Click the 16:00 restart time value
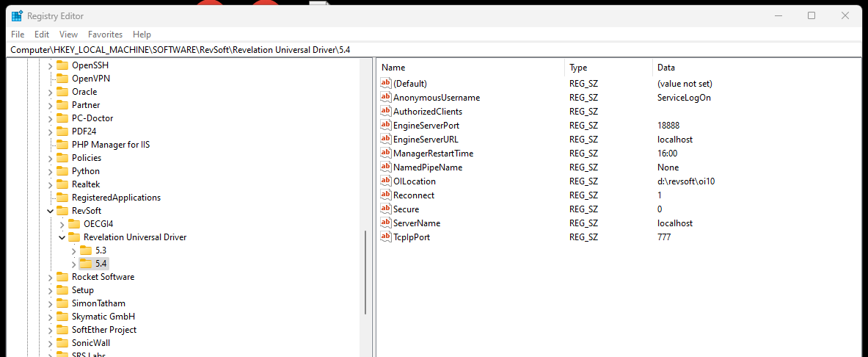Image resolution: width=868 pixels, height=357 pixels. 667,154
